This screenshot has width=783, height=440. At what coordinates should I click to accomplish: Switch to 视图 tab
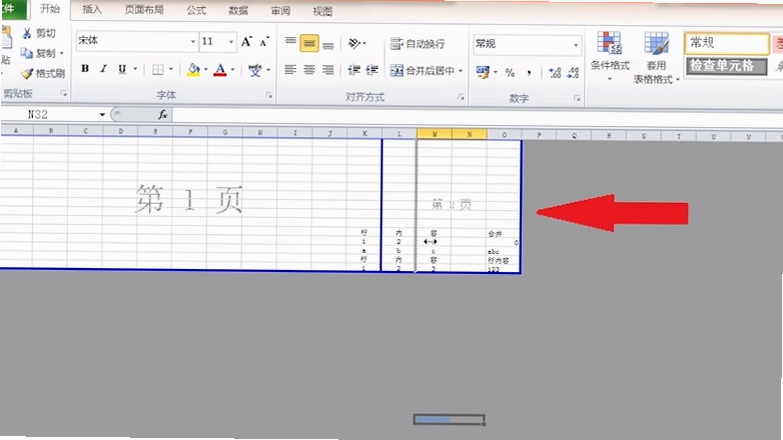click(x=322, y=11)
